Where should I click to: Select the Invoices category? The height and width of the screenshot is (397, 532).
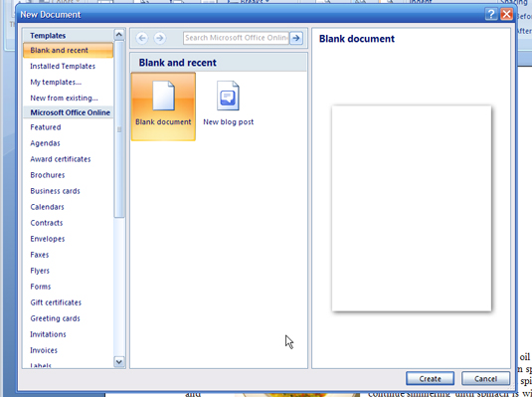[68, 350]
